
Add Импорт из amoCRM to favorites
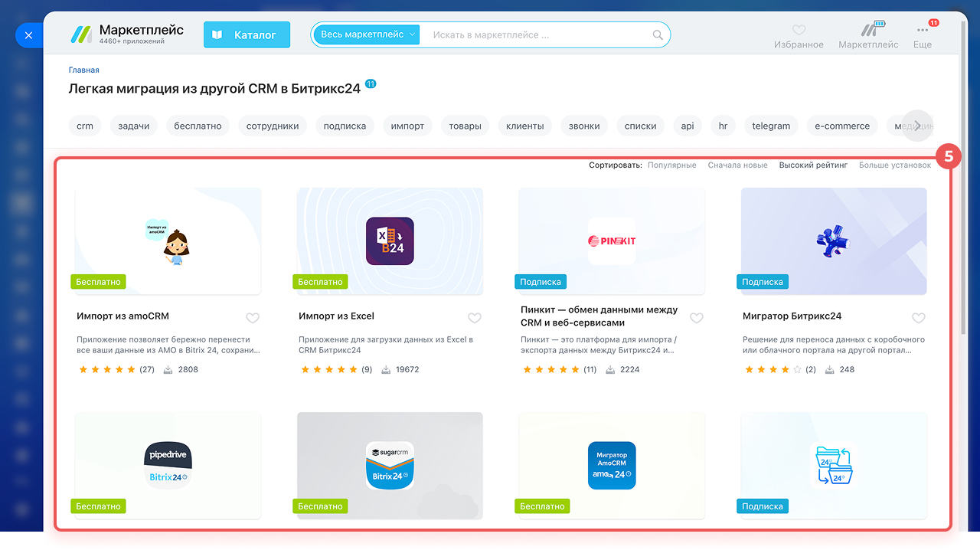point(253,318)
